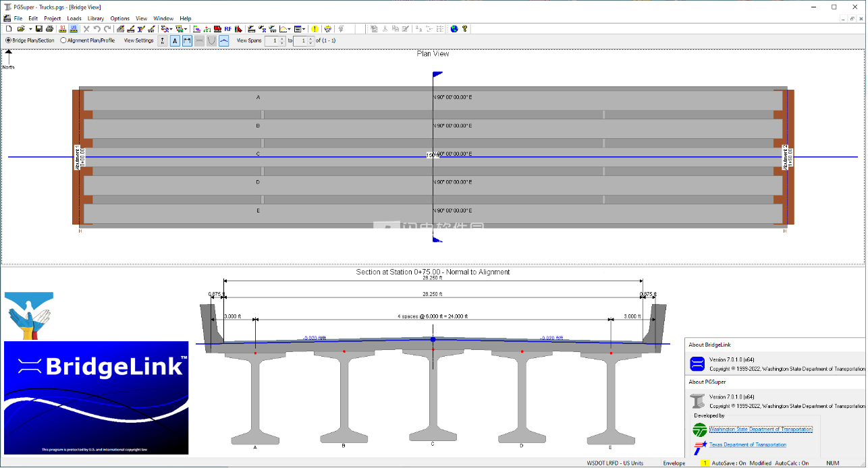
Task: Toggle the U-shaped view setting button
Action: [211, 40]
